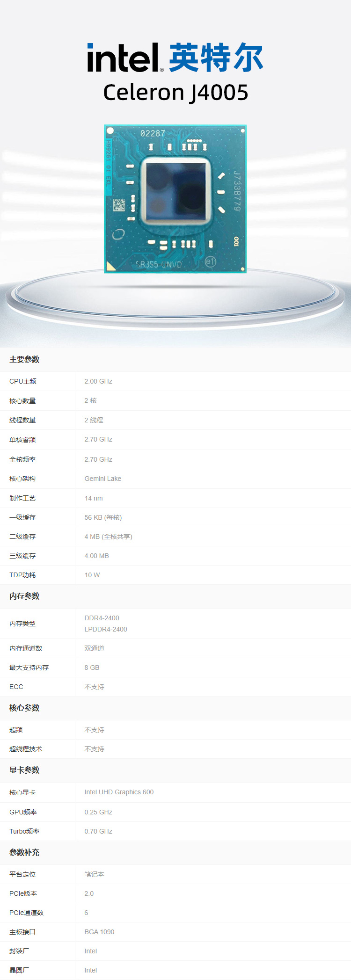Select the 4 MB (全核共享) value
This screenshot has height=980, width=351.
[x=108, y=537]
